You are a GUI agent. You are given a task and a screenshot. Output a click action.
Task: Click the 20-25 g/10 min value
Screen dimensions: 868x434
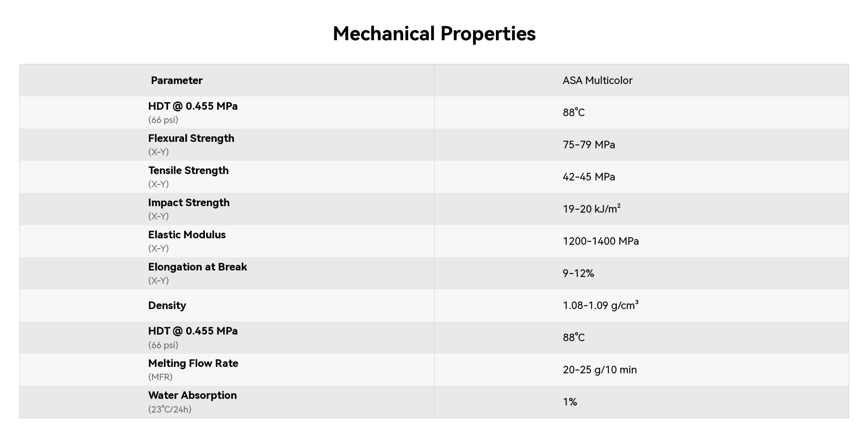point(600,370)
